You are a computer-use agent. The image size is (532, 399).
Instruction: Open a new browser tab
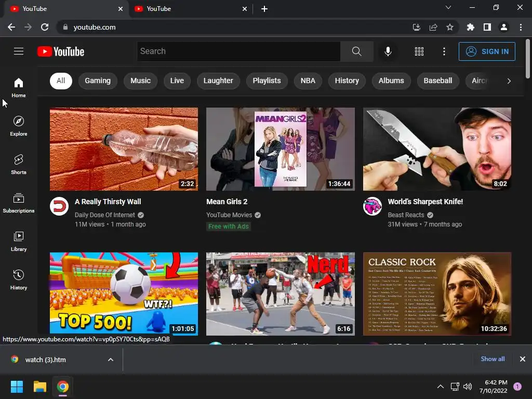click(264, 9)
